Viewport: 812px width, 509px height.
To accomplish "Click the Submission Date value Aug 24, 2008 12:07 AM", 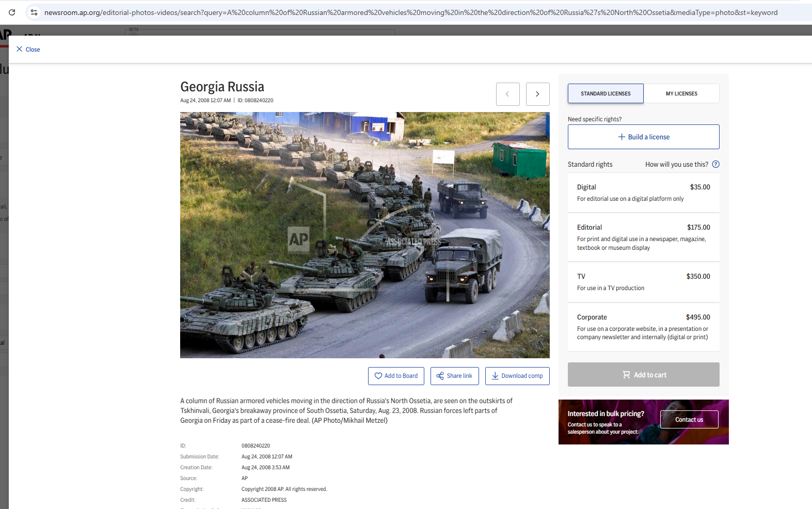I will coord(267,457).
